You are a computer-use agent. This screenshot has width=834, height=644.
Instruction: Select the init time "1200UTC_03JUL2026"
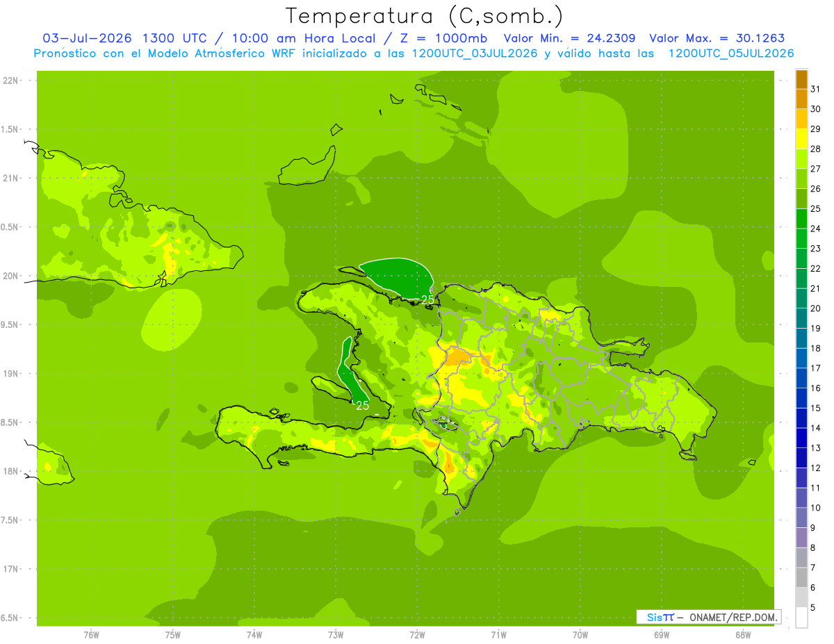[475, 53]
